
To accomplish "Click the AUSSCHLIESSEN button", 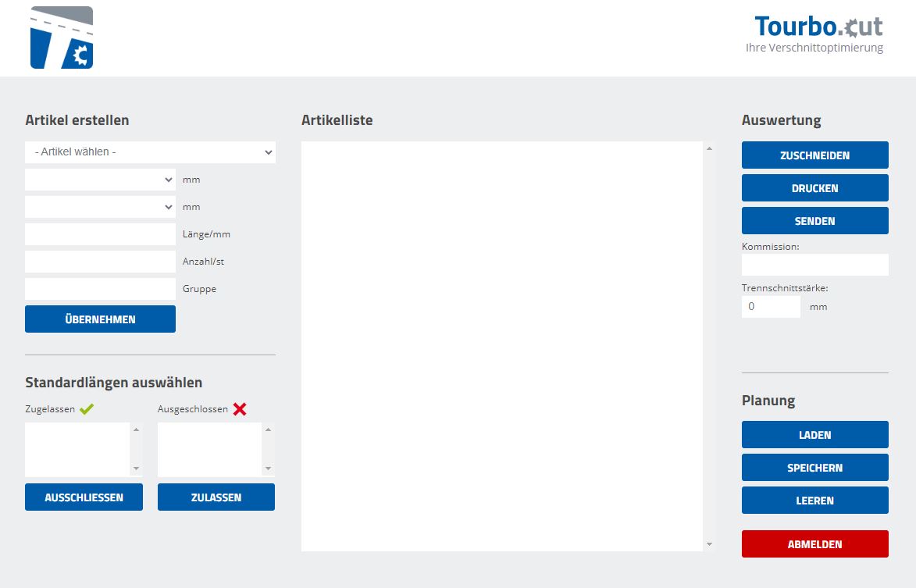I will tap(84, 497).
